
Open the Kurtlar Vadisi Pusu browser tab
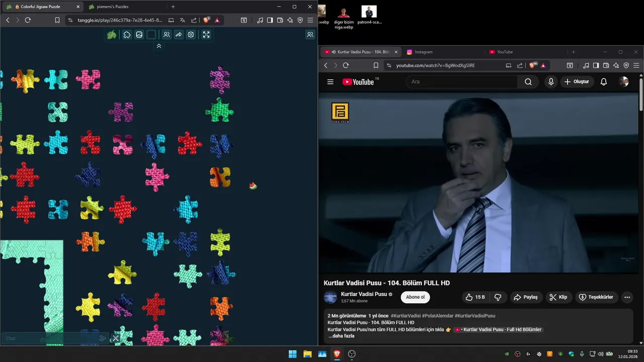pyautogui.click(x=361, y=52)
